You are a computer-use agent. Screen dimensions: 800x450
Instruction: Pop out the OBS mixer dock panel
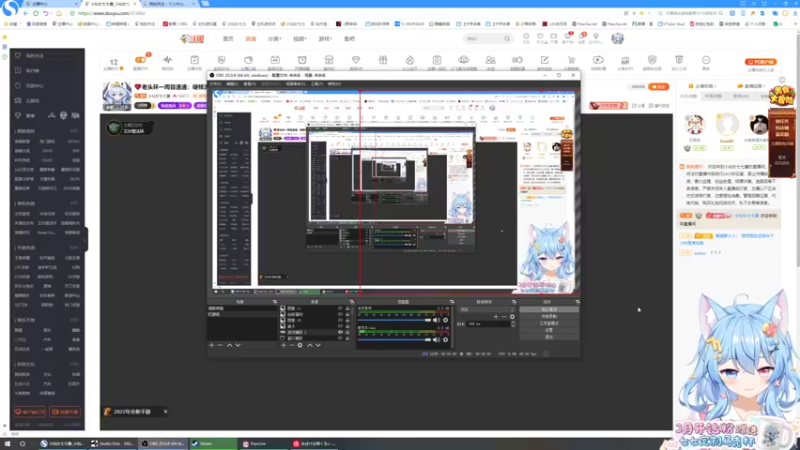pyautogui.click(x=452, y=302)
